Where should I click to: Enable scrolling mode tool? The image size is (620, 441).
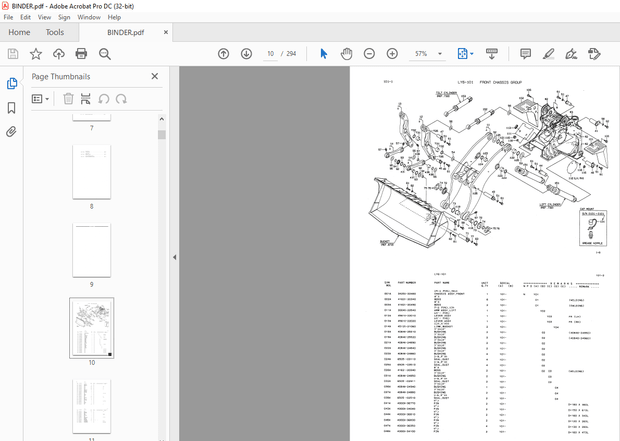pyautogui.click(x=491, y=54)
